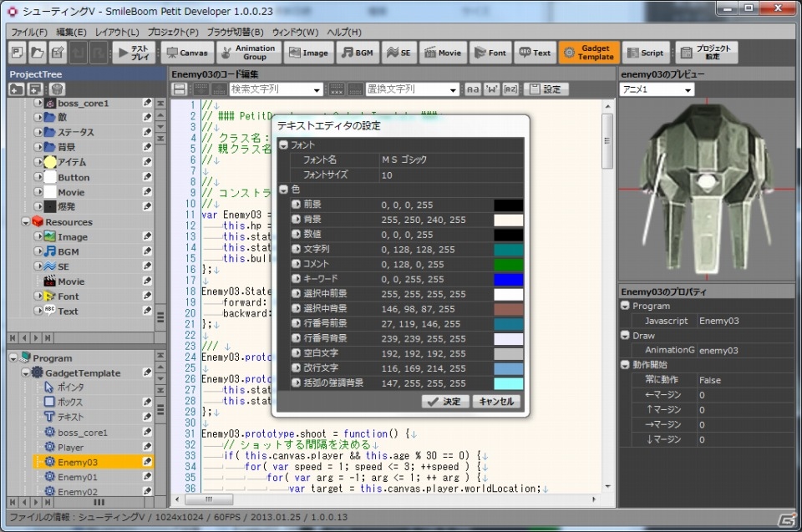Click the edit pencil icon for boss_core1 row
This screenshot has height=532, width=802.
click(x=147, y=103)
